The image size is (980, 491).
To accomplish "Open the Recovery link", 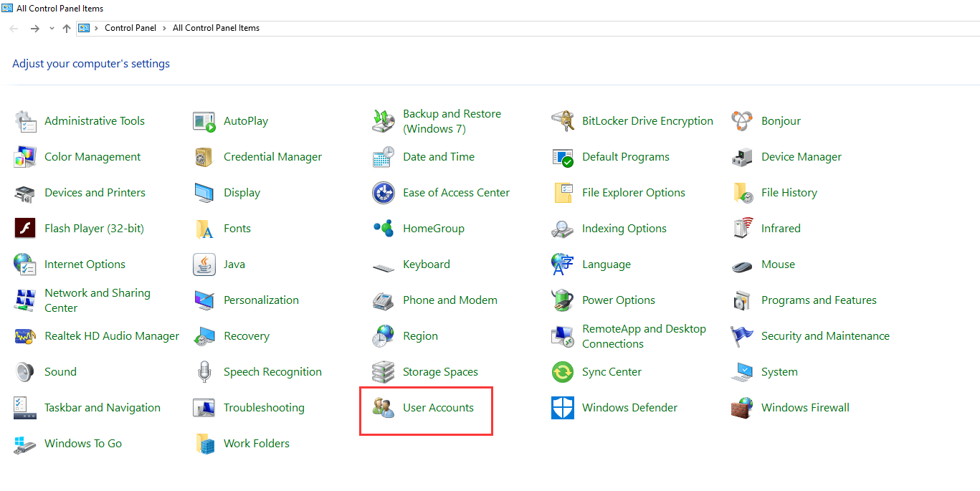I will click(247, 336).
